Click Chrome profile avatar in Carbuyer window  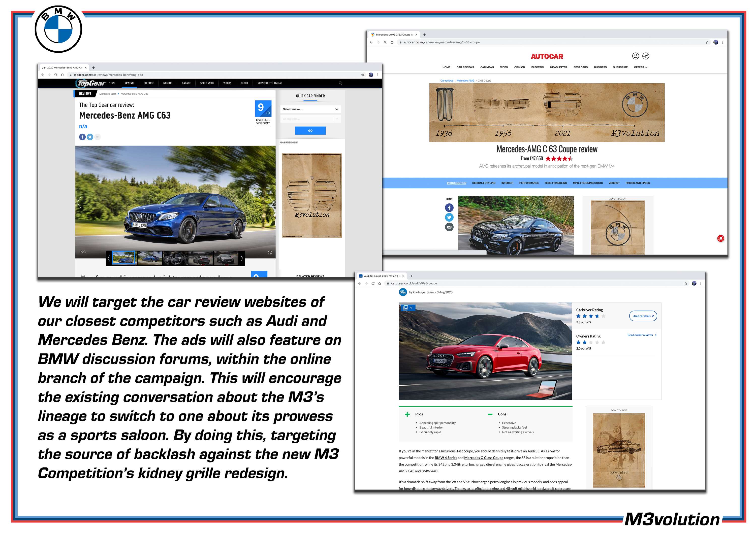pos(694,283)
